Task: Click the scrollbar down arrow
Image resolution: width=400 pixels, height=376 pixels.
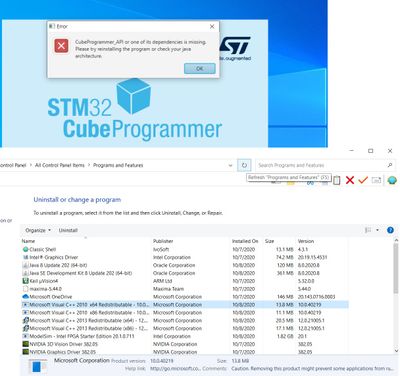Action: pos(396,351)
